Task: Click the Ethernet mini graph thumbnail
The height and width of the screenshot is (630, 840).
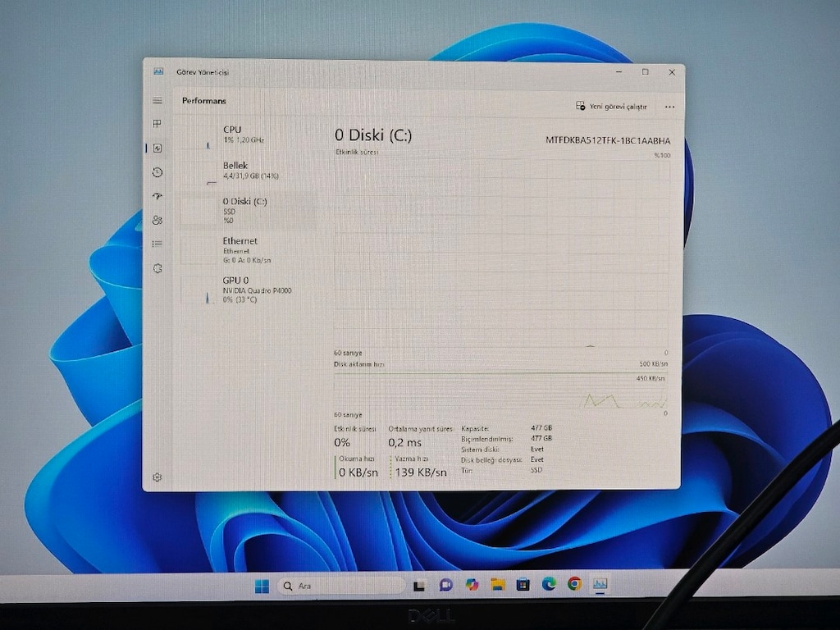Action: (199, 251)
